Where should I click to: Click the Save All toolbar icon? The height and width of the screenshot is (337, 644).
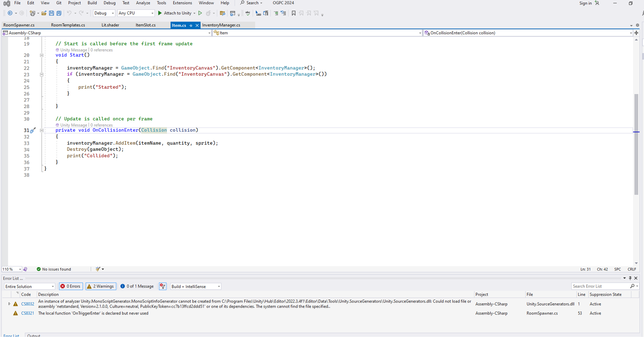(x=59, y=13)
